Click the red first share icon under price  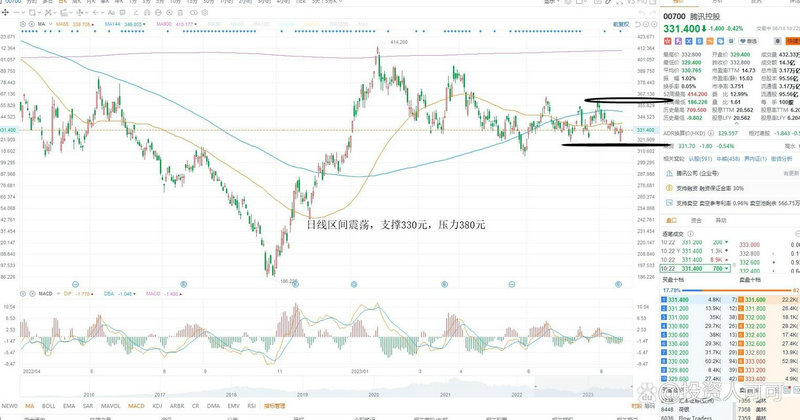coord(668,41)
